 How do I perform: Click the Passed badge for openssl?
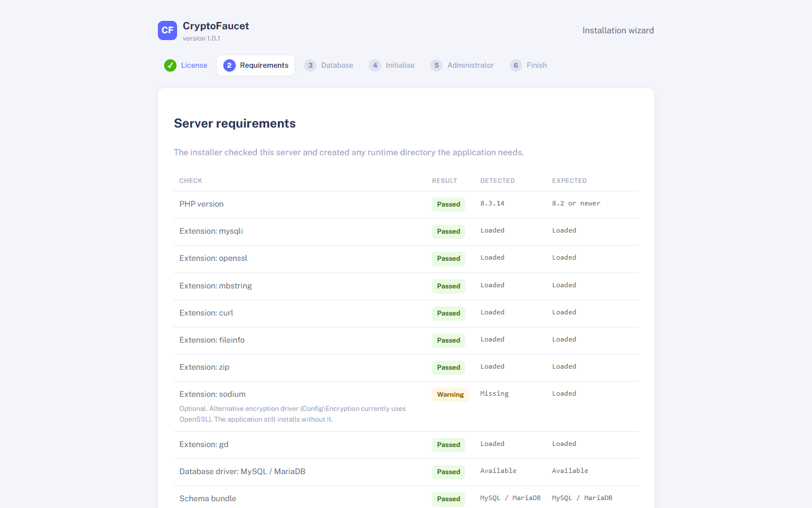448,259
